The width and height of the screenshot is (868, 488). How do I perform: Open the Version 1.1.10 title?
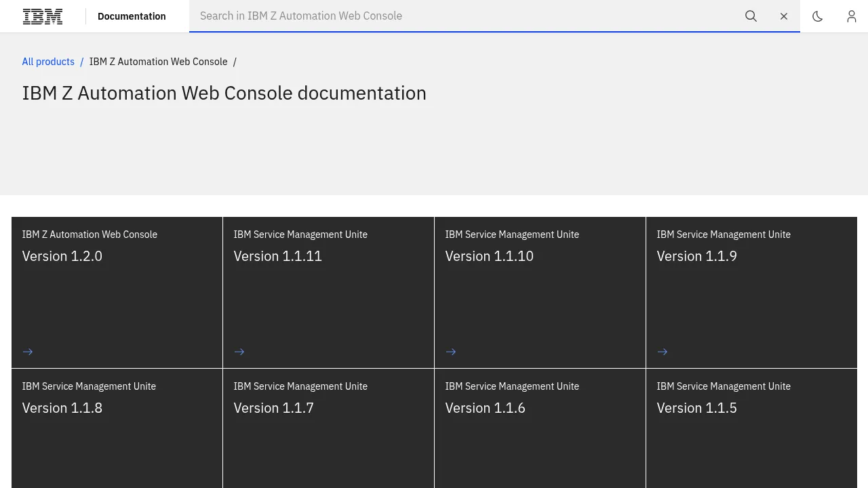pos(490,256)
